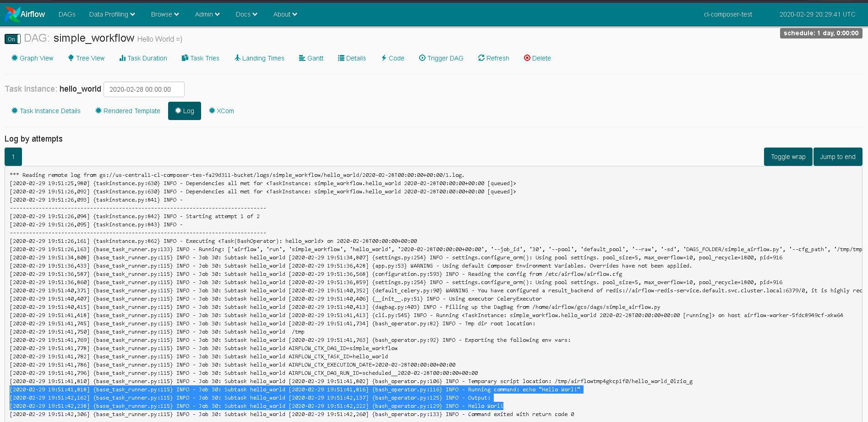Trigger the simple_workflow DAG
The image size is (868, 422).
click(x=441, y=58)
